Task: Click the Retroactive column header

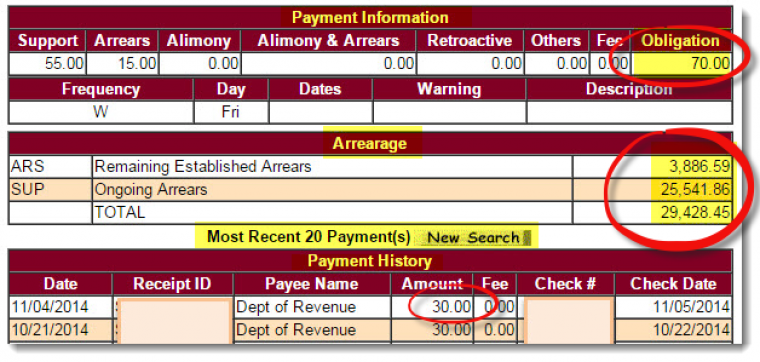Action: tap(469, 41)
